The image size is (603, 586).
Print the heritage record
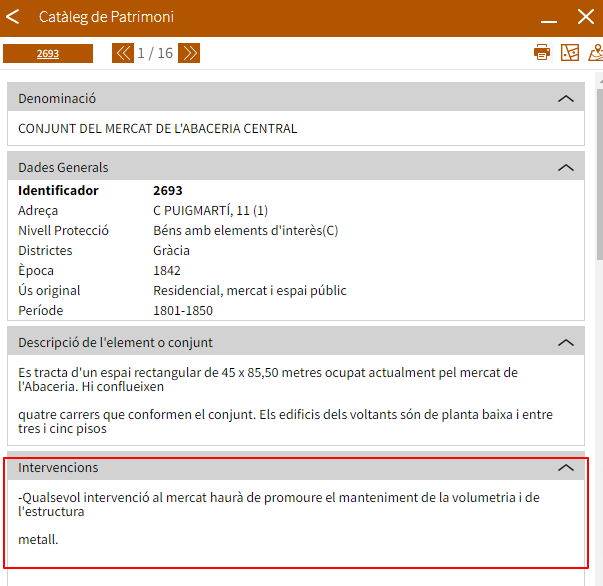[x=542, y=52]
